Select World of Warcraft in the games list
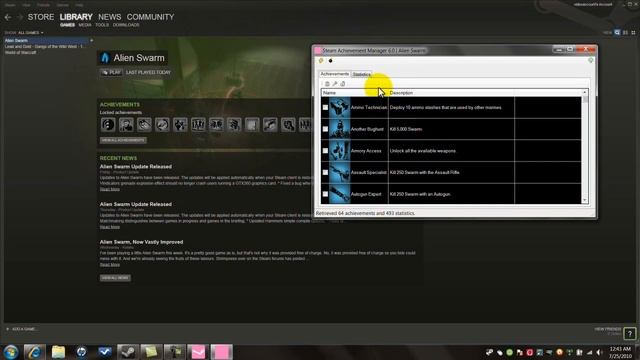The height and width of the screenshot is (360, 640). [x=20, y=52]
